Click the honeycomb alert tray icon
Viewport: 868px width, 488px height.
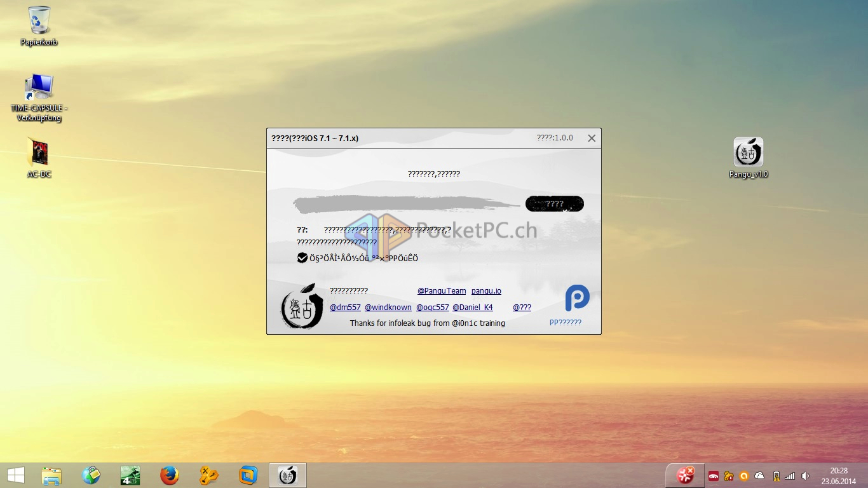tap(729, 476)
